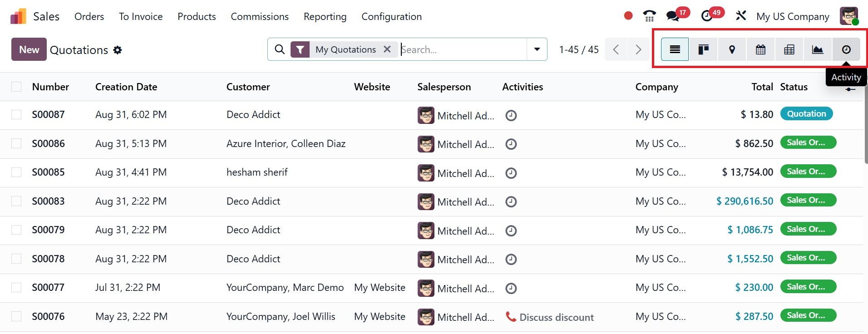868x334 pixels.
Task: Select the checkbox for order S00086
Action: coord(16,143)
